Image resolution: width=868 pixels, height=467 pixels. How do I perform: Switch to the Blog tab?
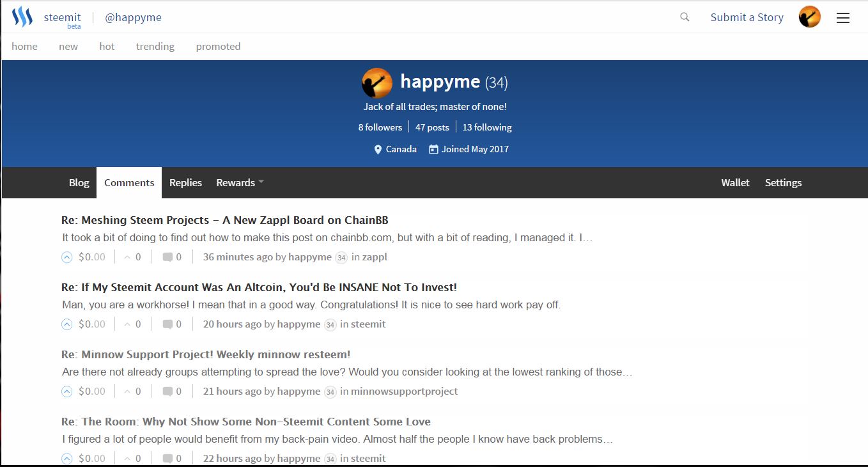point(79,182)
